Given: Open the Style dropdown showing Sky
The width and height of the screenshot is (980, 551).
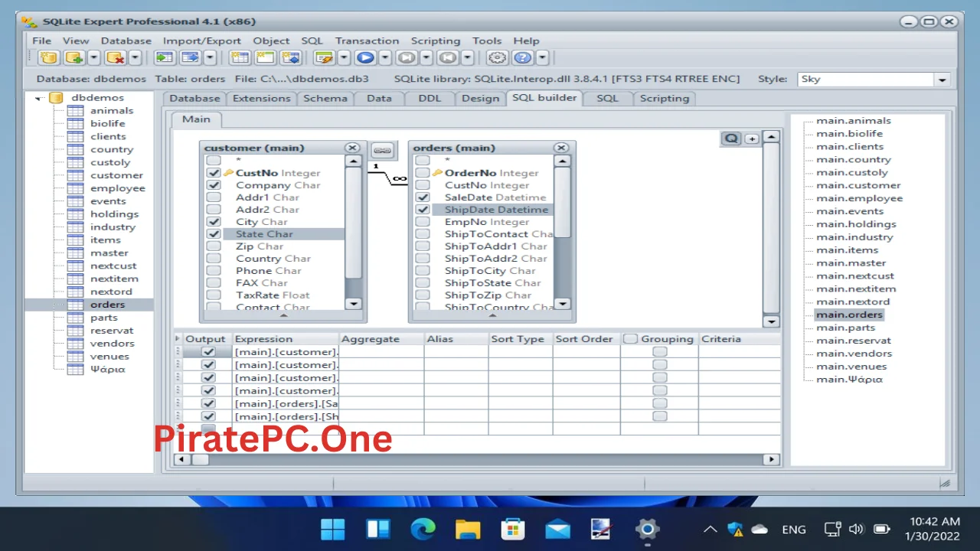Looking at the screenshot, I should coord(942,80).
